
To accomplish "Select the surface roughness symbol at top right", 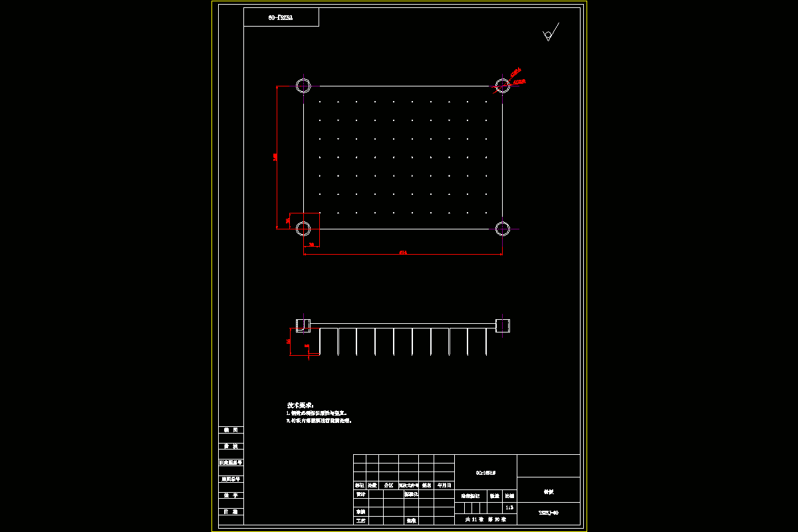I will click(x=551, y=33).
